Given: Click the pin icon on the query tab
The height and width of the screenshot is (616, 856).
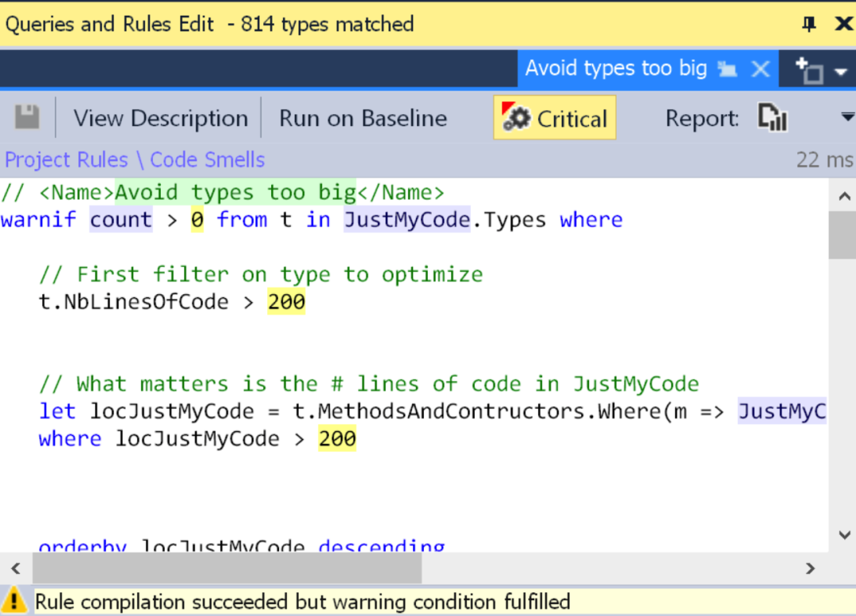Looking at the screenshot, I should pos(727,70).
